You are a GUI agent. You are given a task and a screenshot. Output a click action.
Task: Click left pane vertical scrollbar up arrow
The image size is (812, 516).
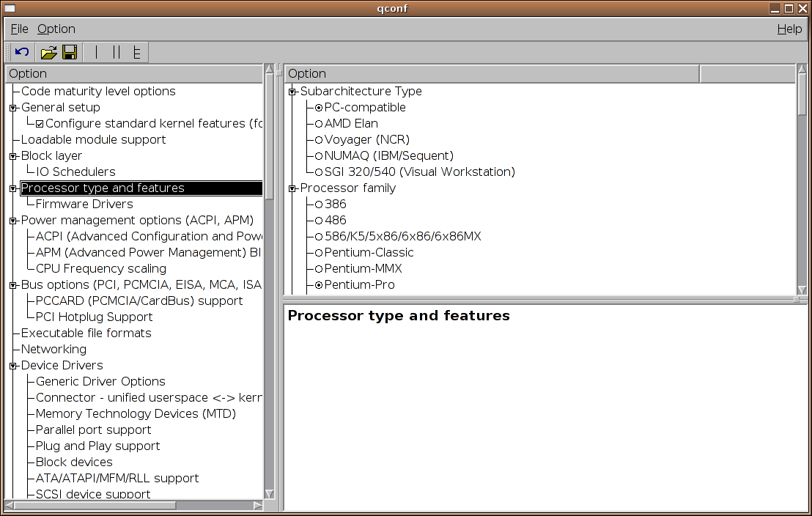[269, 69]
